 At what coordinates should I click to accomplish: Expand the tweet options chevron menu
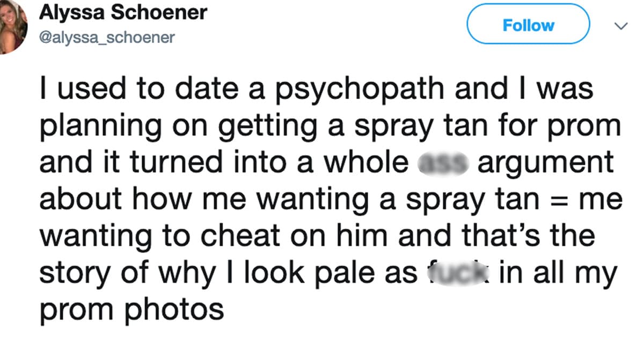(x=619, y=26)
